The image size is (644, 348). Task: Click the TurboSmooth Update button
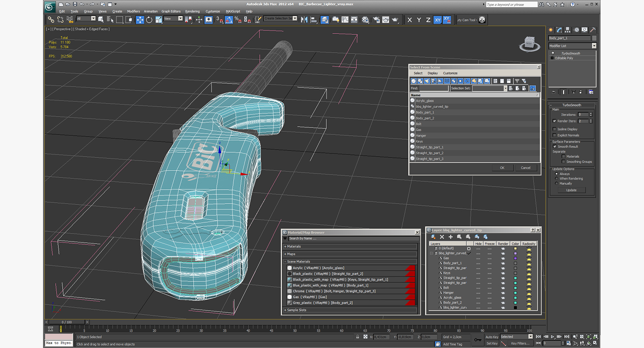click(571, 190)
